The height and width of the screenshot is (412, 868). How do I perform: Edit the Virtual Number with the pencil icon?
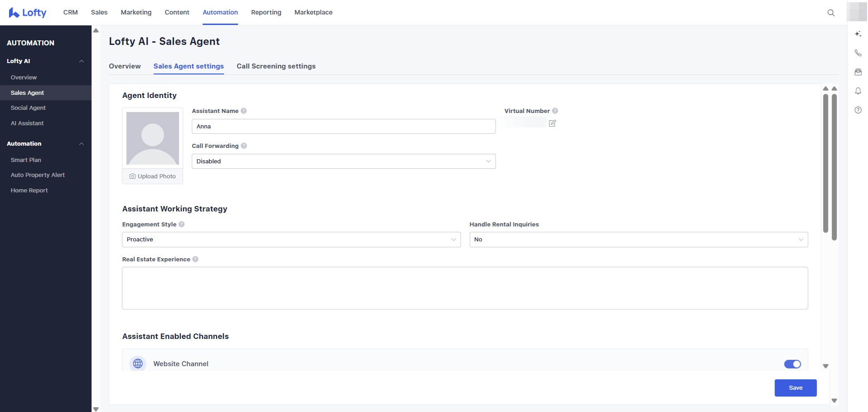[552, 123]
